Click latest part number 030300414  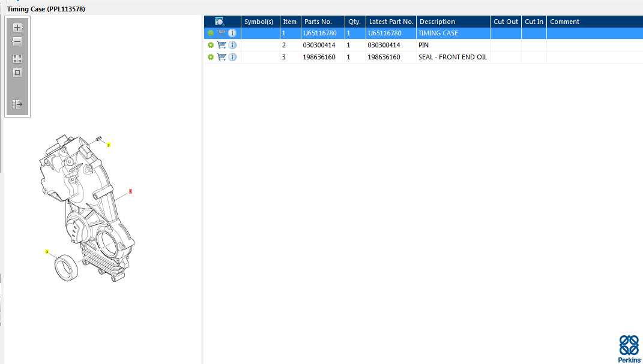pyautogui.click(x=384, y=45)
